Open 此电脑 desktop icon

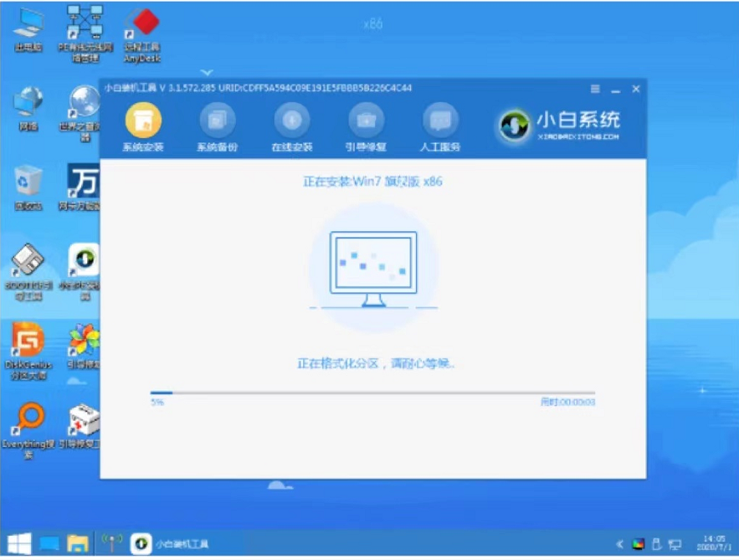pos(28,30)
